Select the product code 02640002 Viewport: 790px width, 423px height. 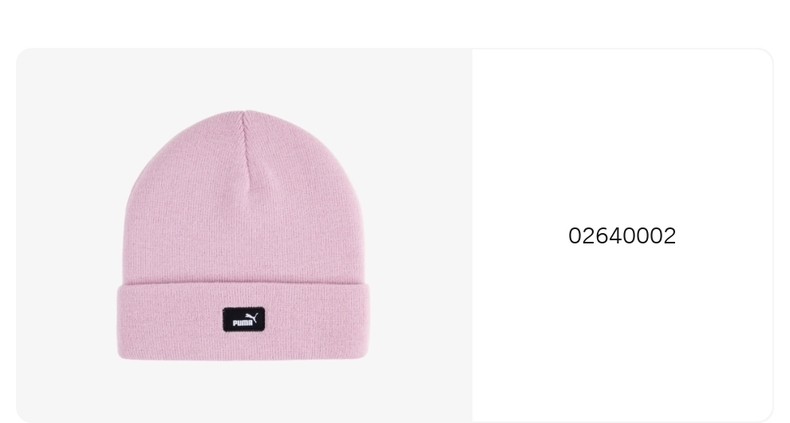pyautogui.click(x=622, y=236)
